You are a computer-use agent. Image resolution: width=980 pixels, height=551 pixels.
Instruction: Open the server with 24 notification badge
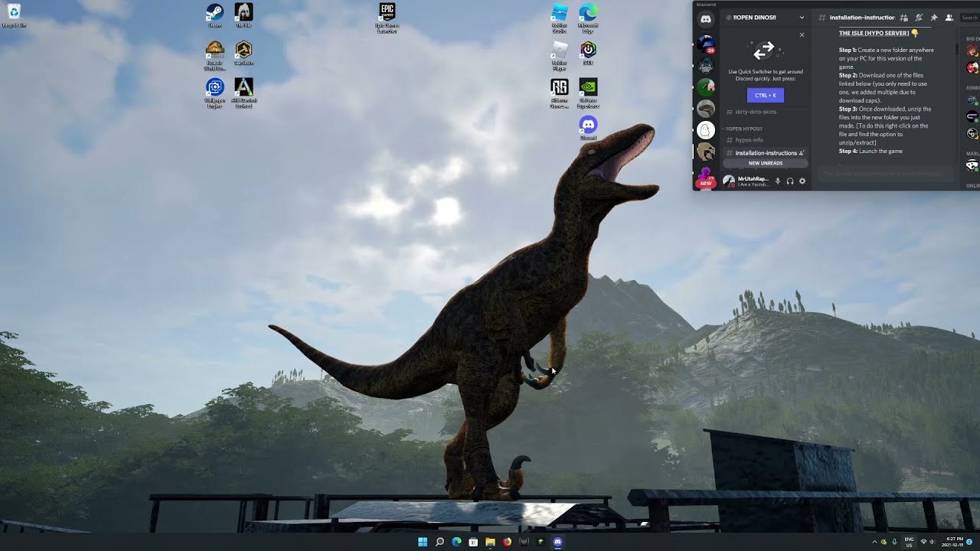tap(705, 44)
